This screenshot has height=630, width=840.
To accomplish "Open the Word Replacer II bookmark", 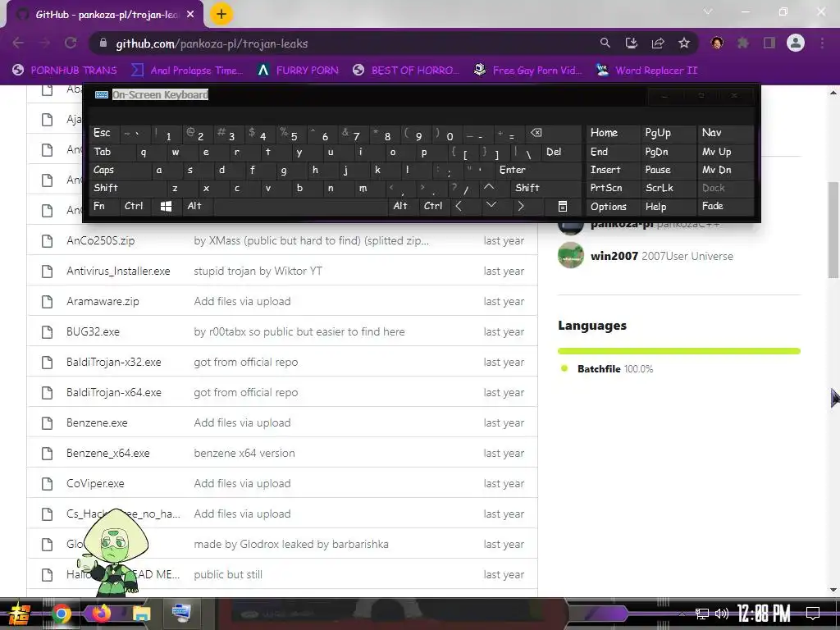I will [647, 71].
